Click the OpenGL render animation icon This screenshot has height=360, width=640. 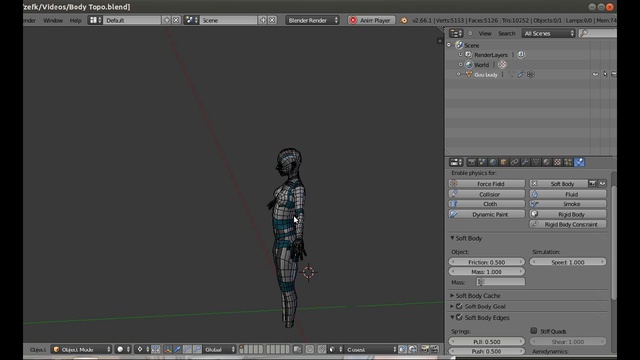(434, 349)
